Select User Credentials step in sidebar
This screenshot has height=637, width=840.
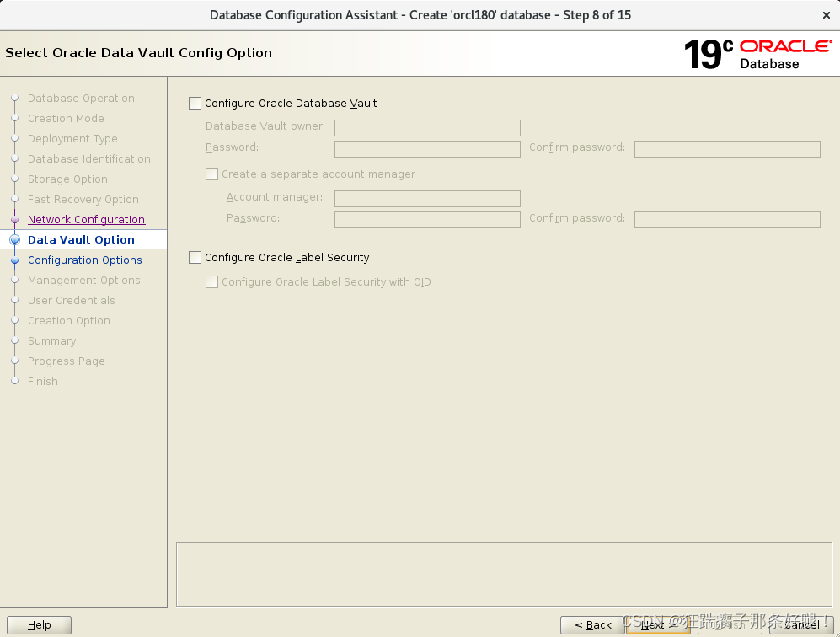coord(72,301)
